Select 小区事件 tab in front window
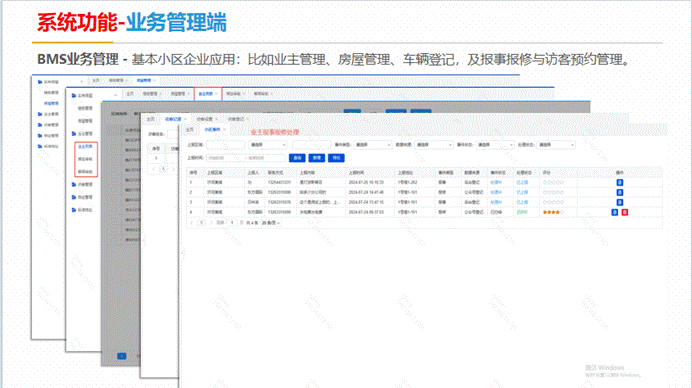 [x=212, y=130]
